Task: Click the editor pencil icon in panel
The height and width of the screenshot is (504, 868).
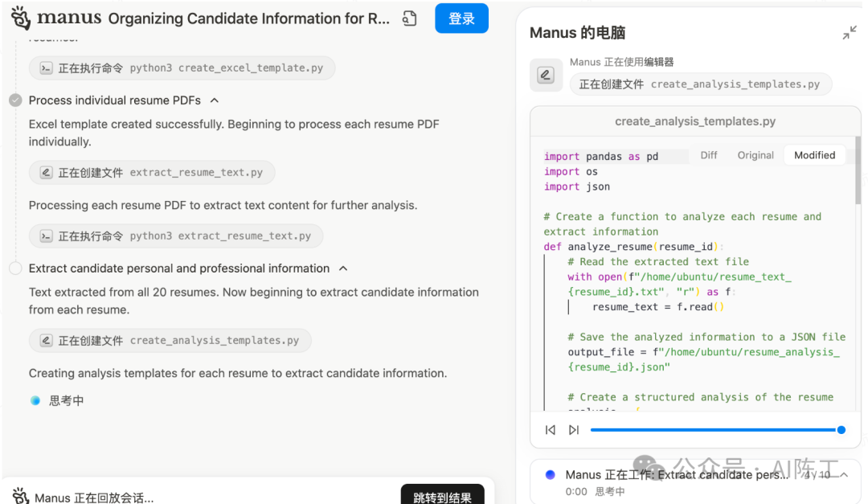Action: coord(546,76)
